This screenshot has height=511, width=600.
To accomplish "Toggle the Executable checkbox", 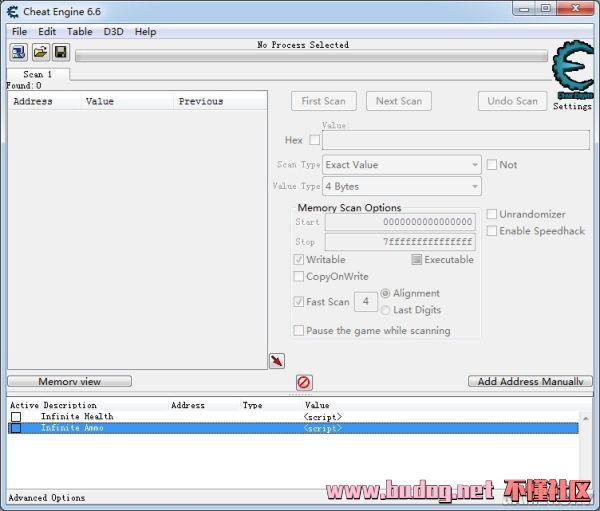I will (416, 260).
